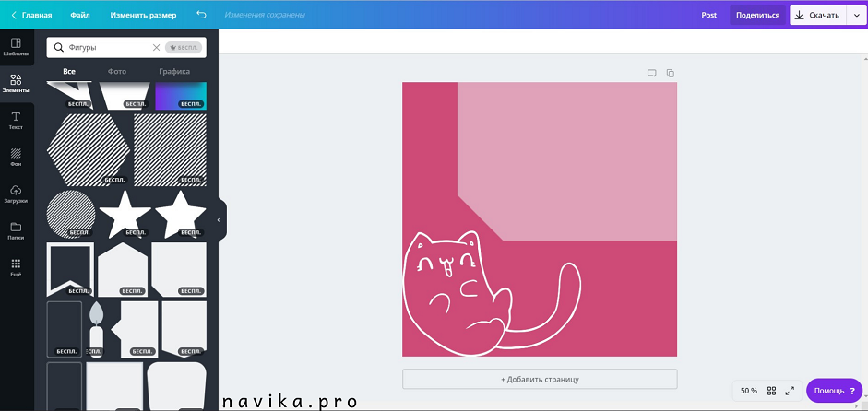Viewport: 868px width, 411px height.
Task: Switch to the Графика tab
Action: point(174,71)
